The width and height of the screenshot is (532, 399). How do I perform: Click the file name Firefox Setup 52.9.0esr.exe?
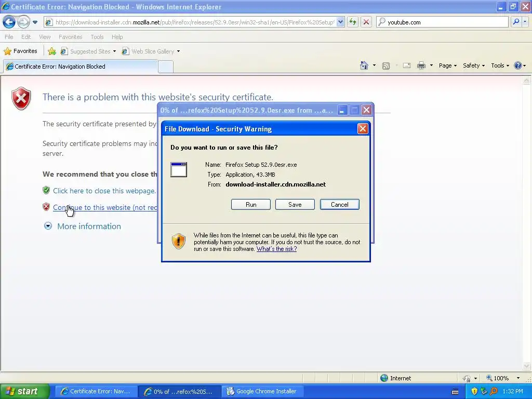[x=261, y=165]
